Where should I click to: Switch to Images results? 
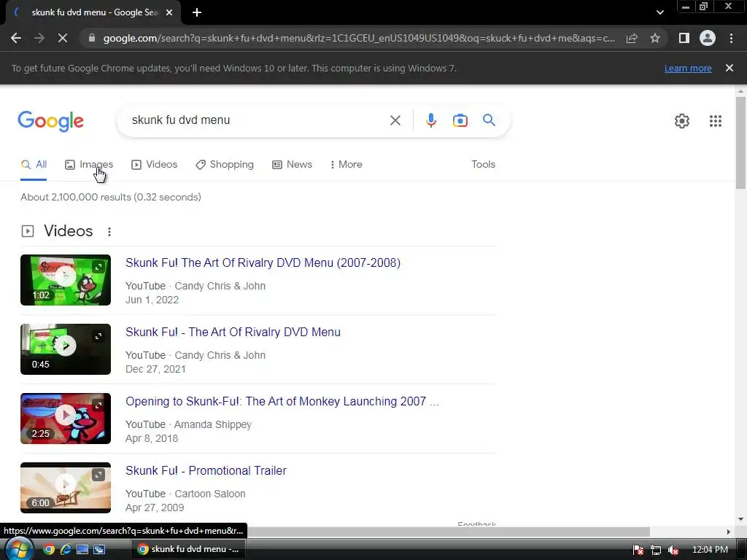point(89,164)
